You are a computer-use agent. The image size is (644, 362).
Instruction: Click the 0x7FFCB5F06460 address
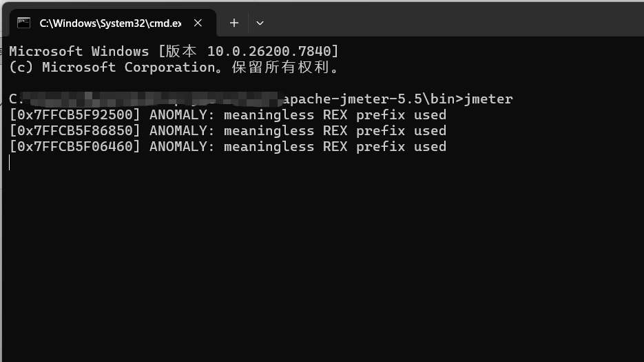coord(75,146)
